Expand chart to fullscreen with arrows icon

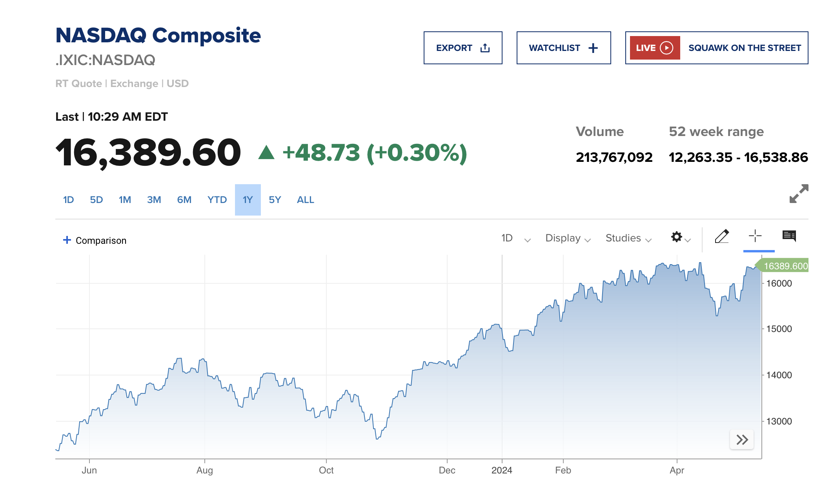pyautogui.click(x=799, y=194)
